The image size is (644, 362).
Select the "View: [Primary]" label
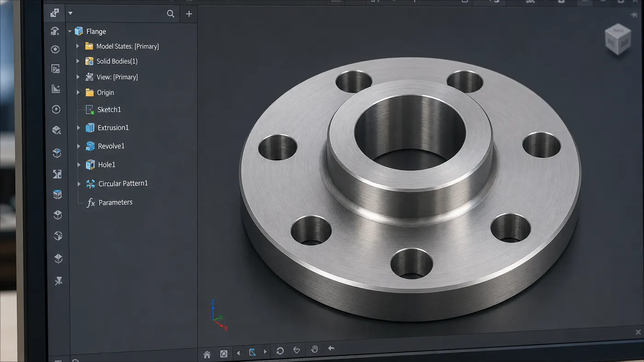pyautogui.click(x=117, y=77)
